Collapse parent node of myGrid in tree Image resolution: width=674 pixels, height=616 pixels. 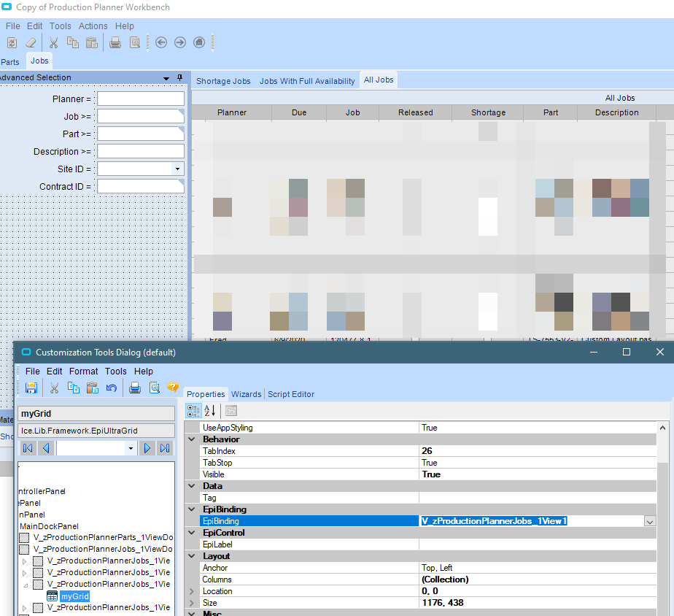(x=26, y=585)
